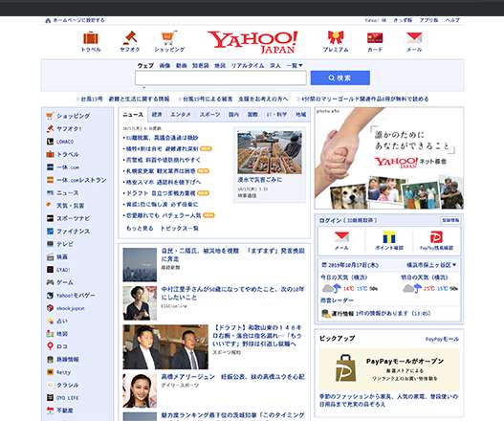The image size is (504, 421).
Task: Open the もっと見る news link
Action: [140, 229]
